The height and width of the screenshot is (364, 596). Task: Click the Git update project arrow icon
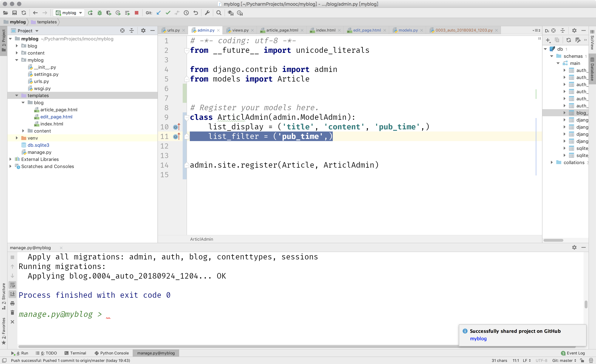click(x=159, y=13)
